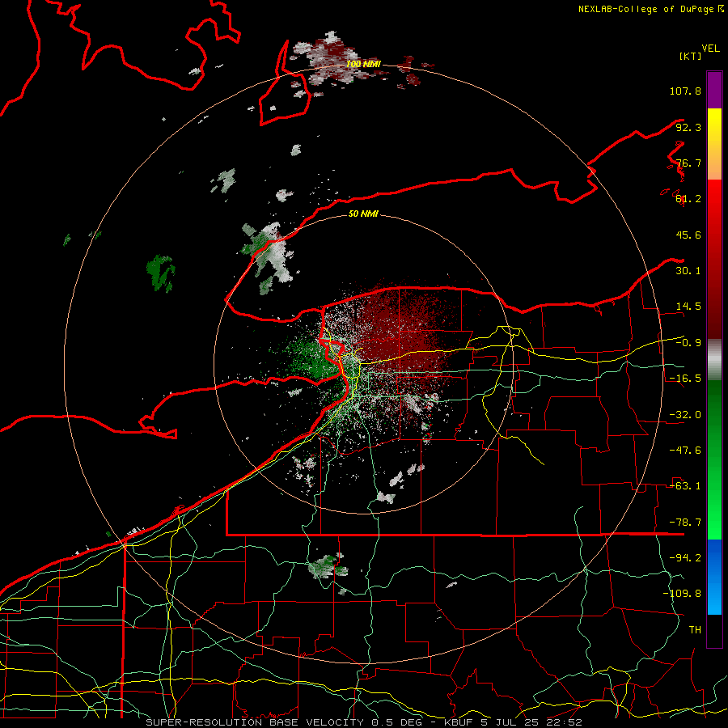Click the [KT] units label
The height and width of the screenshot is (728, 728).
point(691,56)
